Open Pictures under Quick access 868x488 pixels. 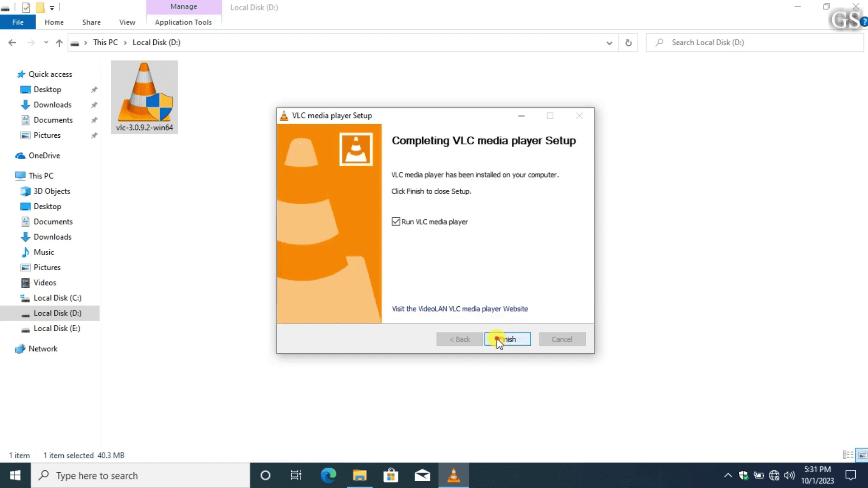pyautogui.click(x=47, y=136)
